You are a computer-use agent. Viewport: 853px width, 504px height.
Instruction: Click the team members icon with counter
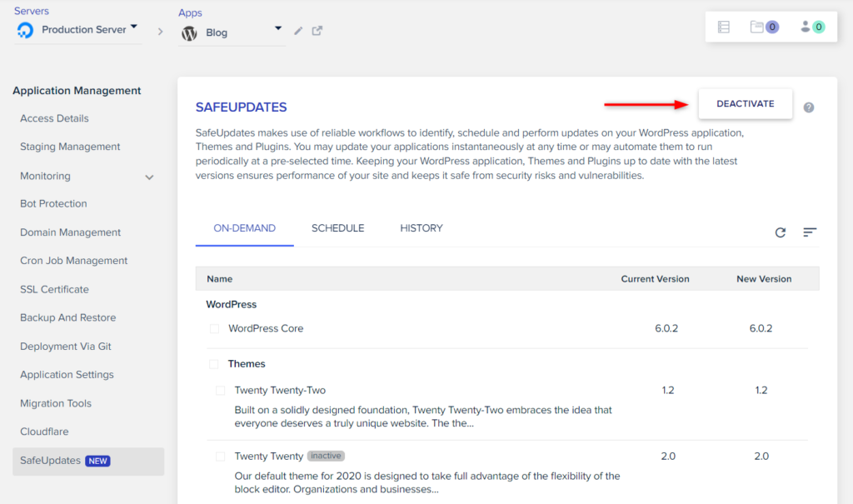811,27
